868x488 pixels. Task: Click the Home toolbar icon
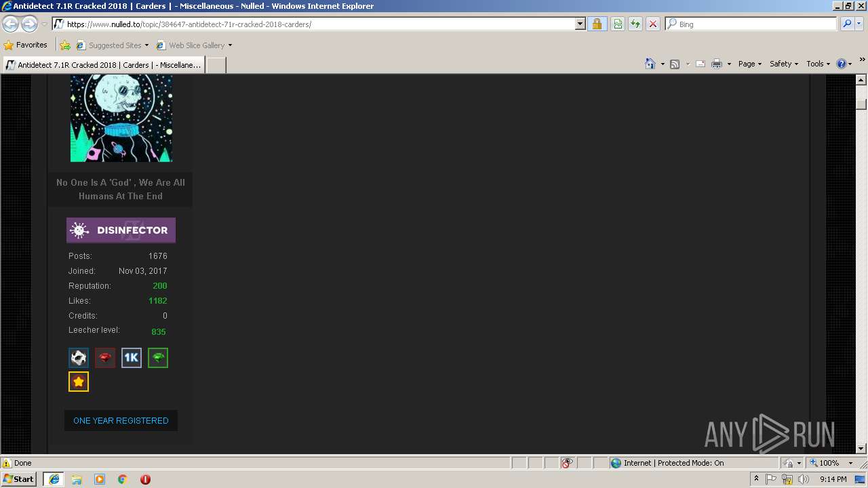pos(650,64)
